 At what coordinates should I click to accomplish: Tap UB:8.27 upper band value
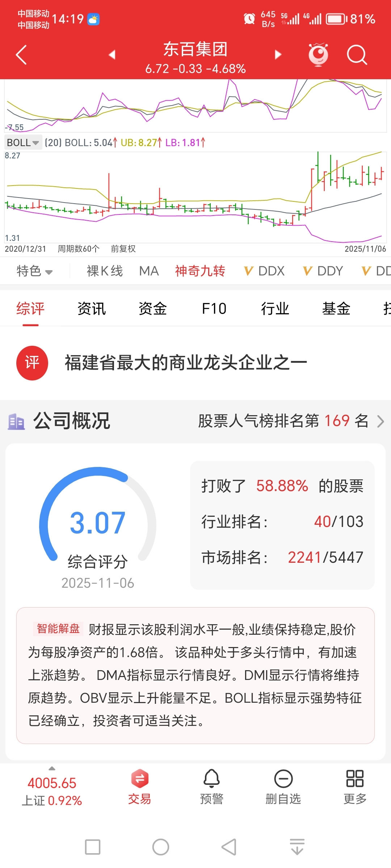point(141,142)
